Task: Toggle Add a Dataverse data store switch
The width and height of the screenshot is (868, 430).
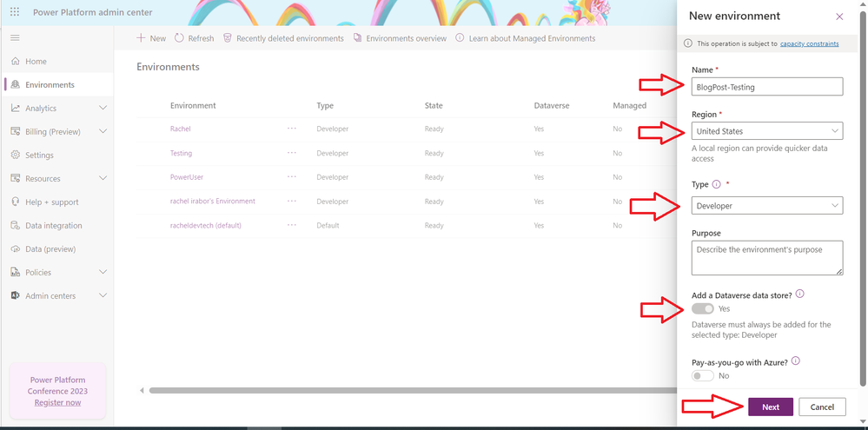Action: click(x=703, y=308)
